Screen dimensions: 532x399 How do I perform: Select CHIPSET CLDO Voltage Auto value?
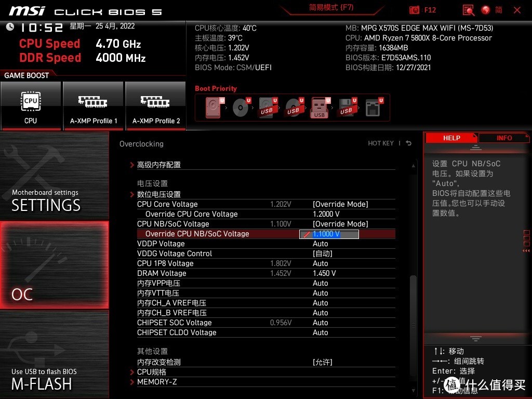tap(320, 332)
